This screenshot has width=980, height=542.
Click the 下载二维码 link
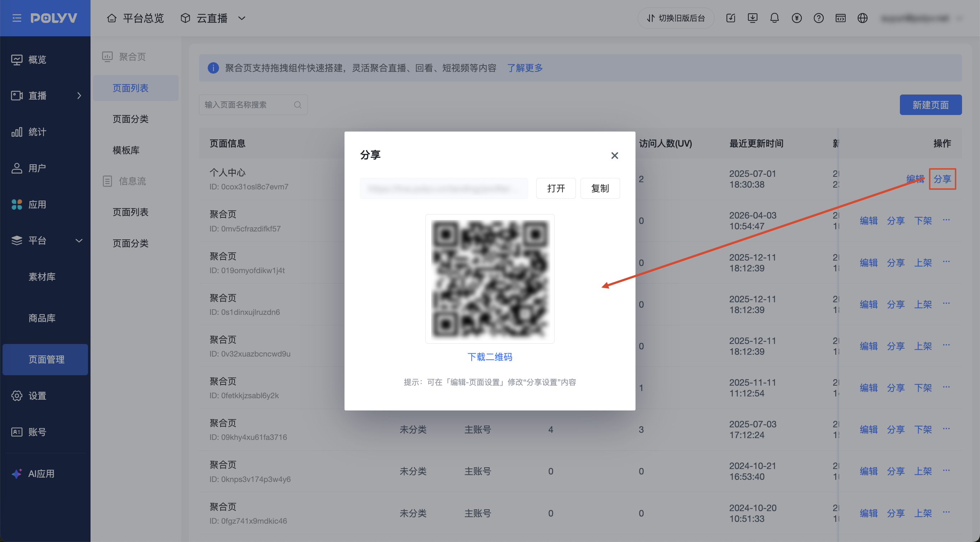point(490,357)
